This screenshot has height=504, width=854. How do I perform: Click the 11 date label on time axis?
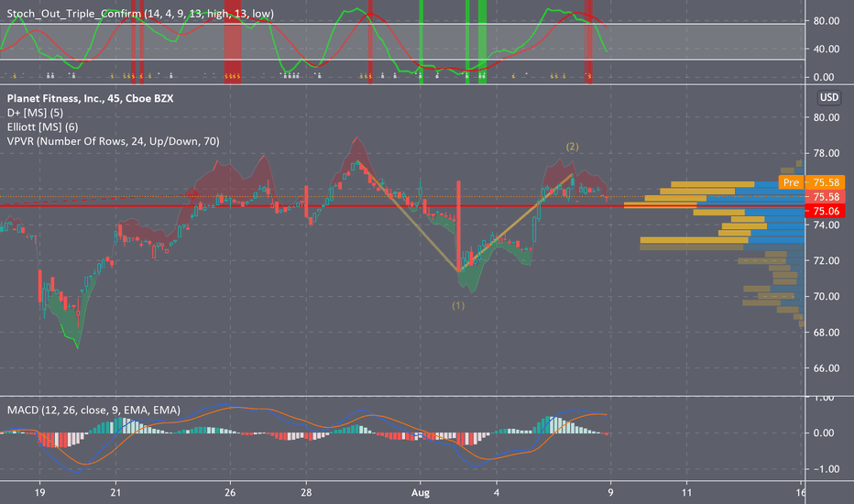point(687,493)
